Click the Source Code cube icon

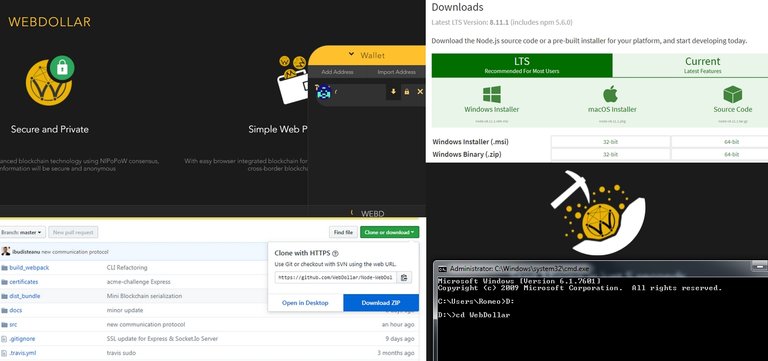733,94
